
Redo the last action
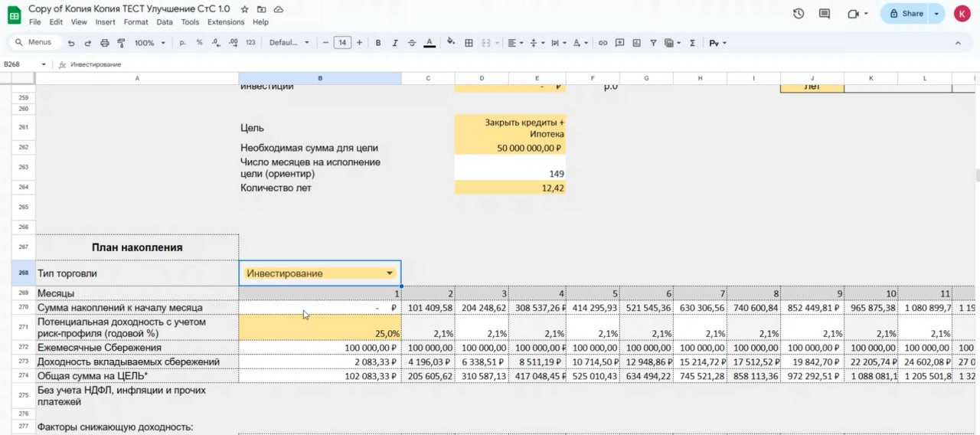pyautogui.click(x=88, y=43)
